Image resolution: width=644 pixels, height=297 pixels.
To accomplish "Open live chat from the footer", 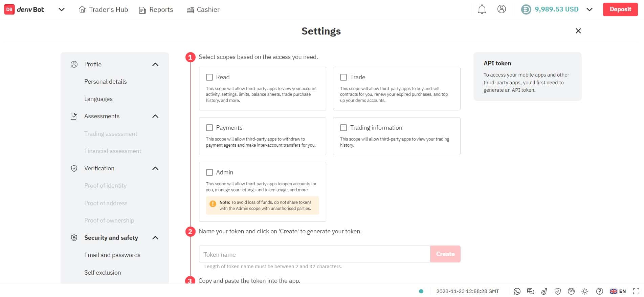I will [530, 291].
